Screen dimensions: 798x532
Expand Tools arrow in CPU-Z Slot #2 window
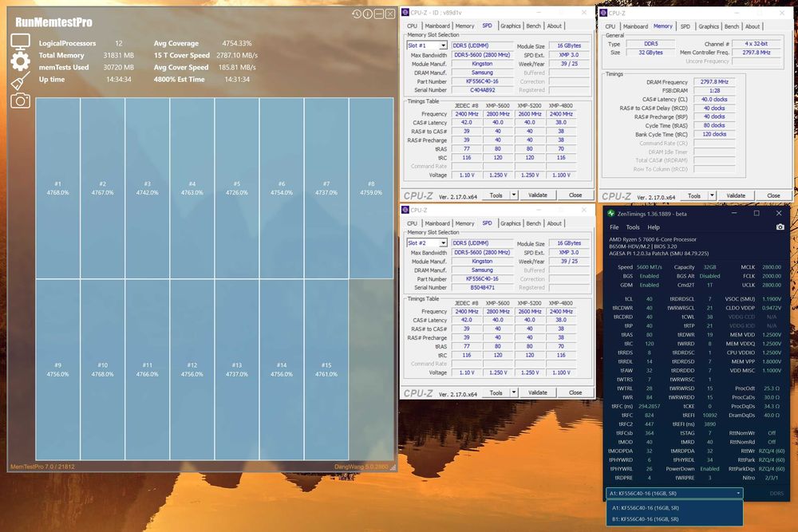(513, 392)
